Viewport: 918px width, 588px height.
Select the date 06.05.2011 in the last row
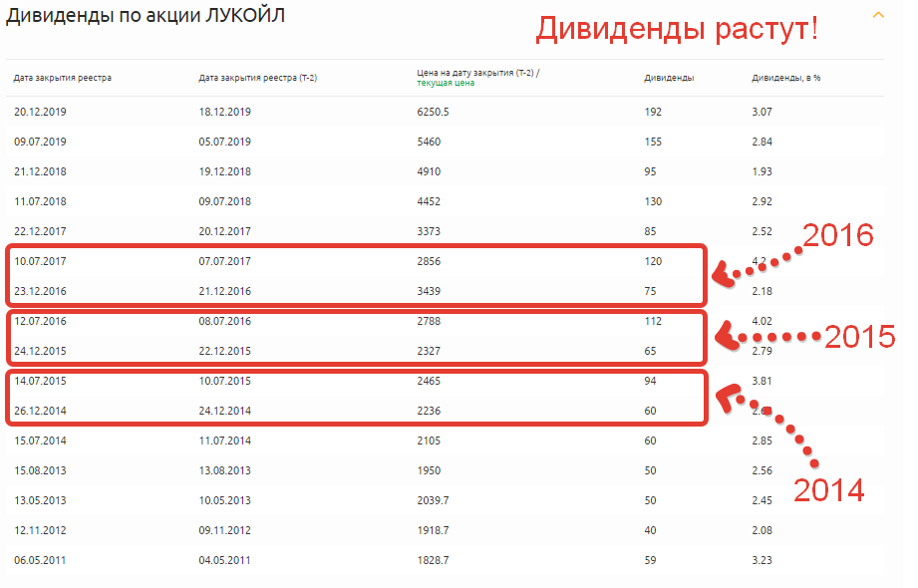click(40, 560)
